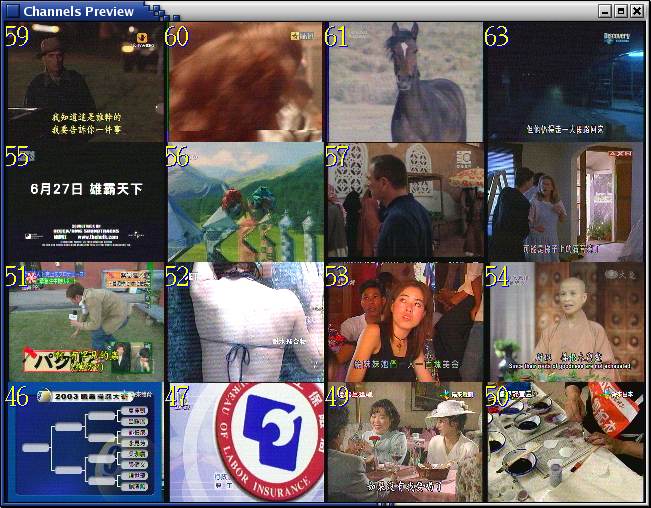This screenshot has height=508, width=651.
Task: Select channel 52 preview thumbnail
Action: tap(244, 322)
